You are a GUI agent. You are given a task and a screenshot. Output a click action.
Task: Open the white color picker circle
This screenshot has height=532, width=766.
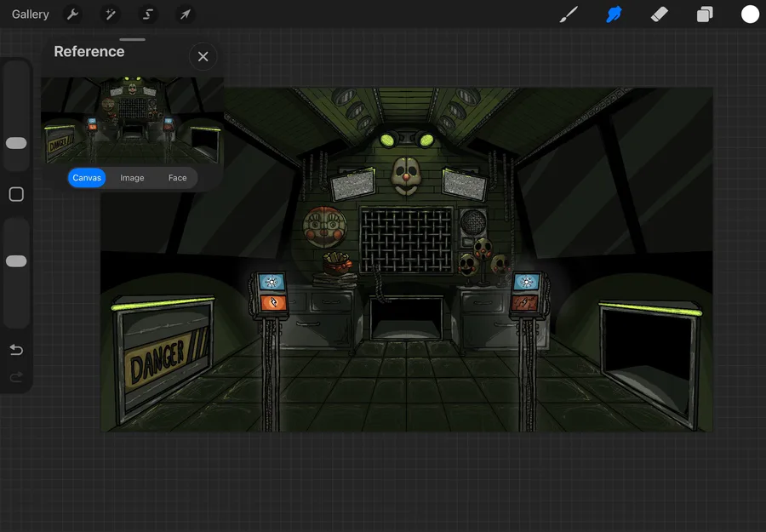tap(750, 14)
